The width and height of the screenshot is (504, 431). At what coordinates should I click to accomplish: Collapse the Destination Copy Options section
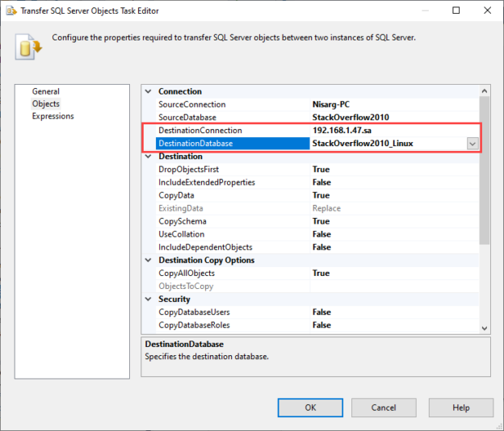click(149, 260)
